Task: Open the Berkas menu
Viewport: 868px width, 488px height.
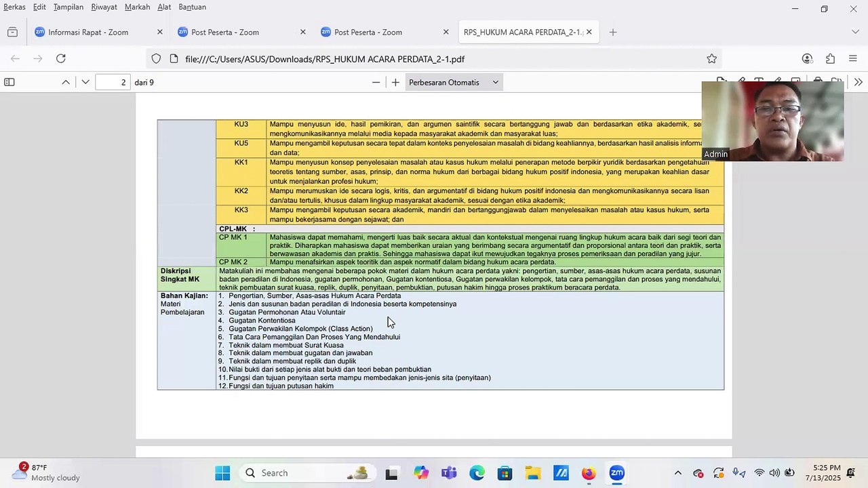Action: point(14,7)
